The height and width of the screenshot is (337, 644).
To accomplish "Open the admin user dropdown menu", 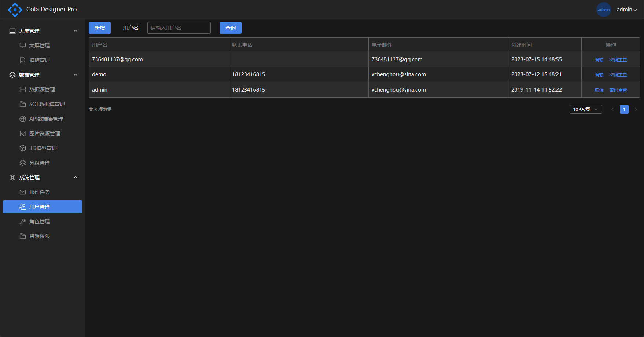I will tap(626, 10).
